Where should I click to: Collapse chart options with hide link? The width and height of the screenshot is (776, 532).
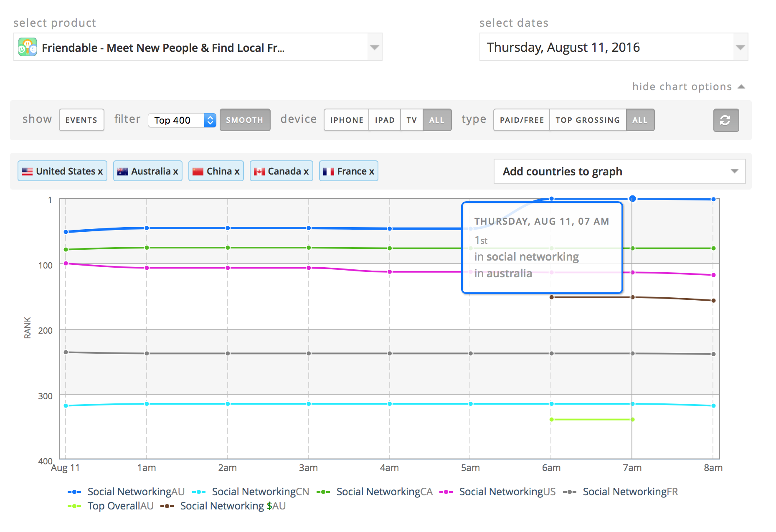688,87
